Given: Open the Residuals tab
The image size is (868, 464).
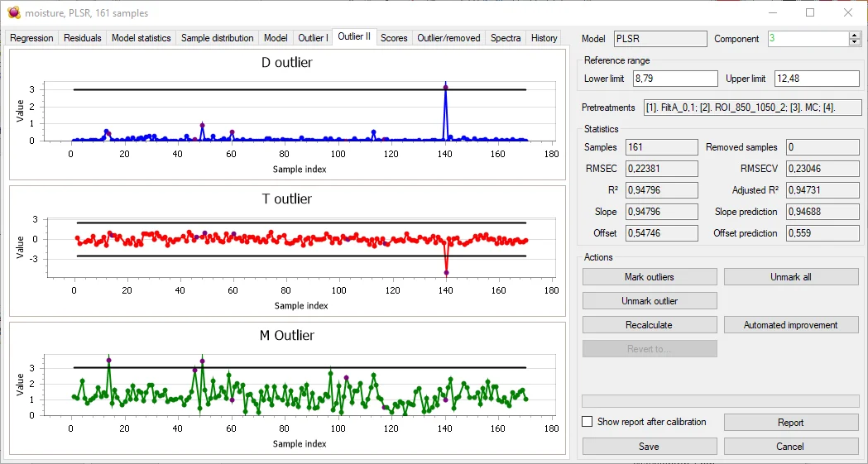Looking at the screenshot, I should [83, 38].
